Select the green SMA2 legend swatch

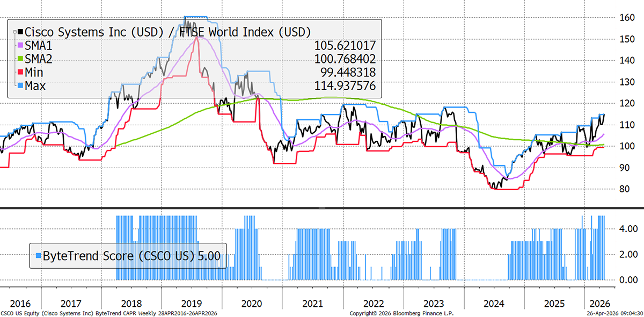tap(21, 59)
